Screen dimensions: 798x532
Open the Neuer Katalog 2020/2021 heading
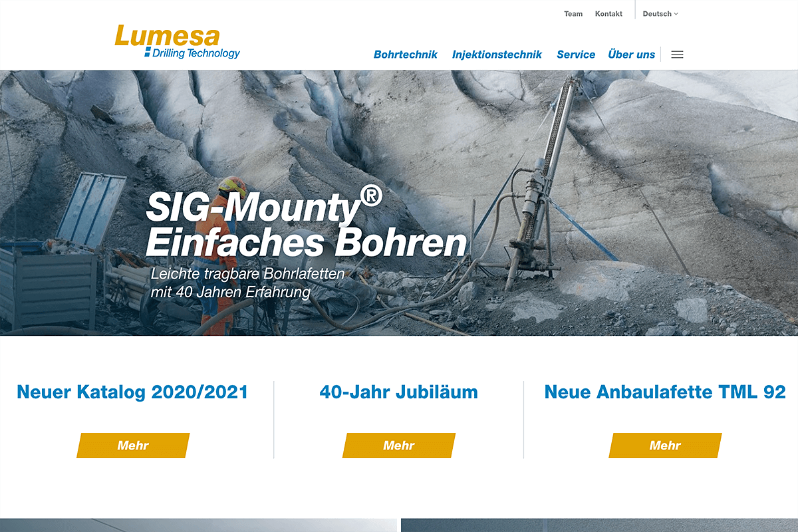click(x=132, y=392)
